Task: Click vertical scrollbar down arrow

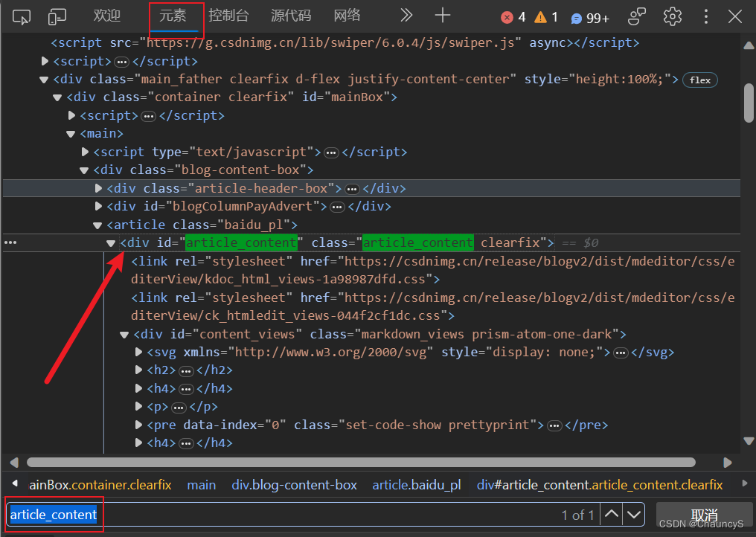Action: point(749,440)
